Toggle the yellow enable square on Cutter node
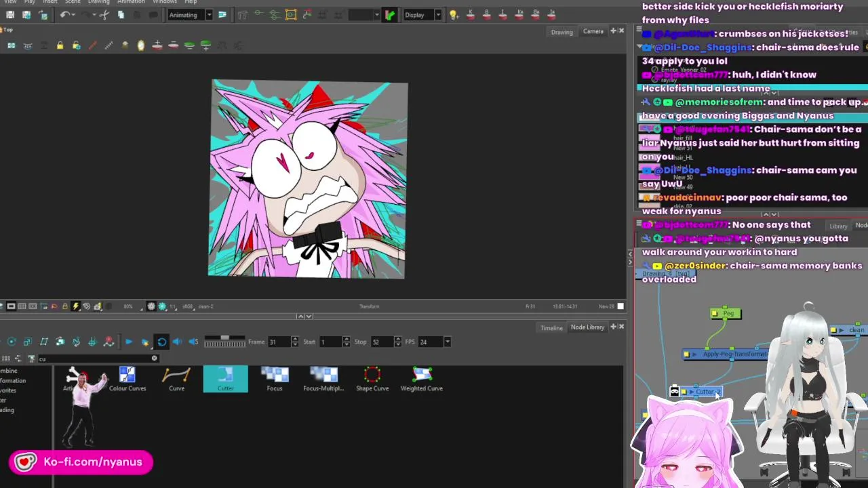The image size is (868, 488). (684, 392)
